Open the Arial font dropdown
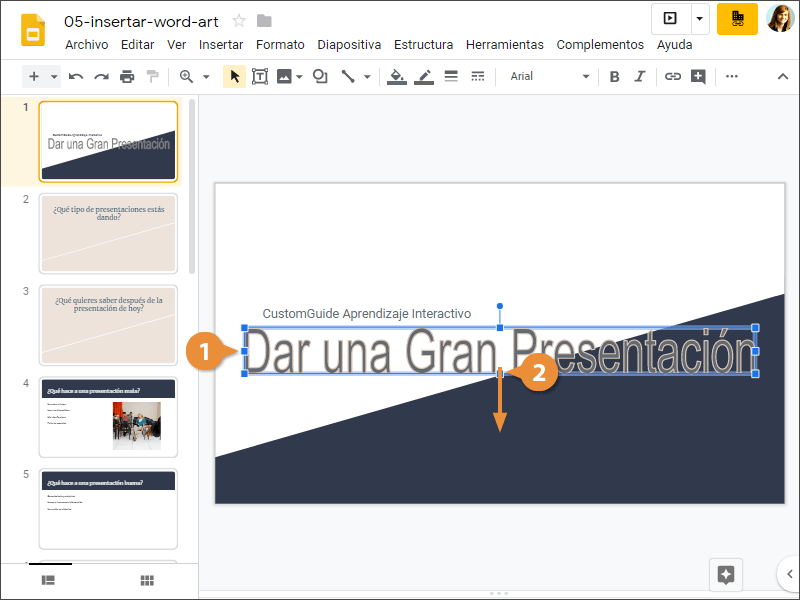The height and width of the screenshot is (600, 800). point(548,76)
